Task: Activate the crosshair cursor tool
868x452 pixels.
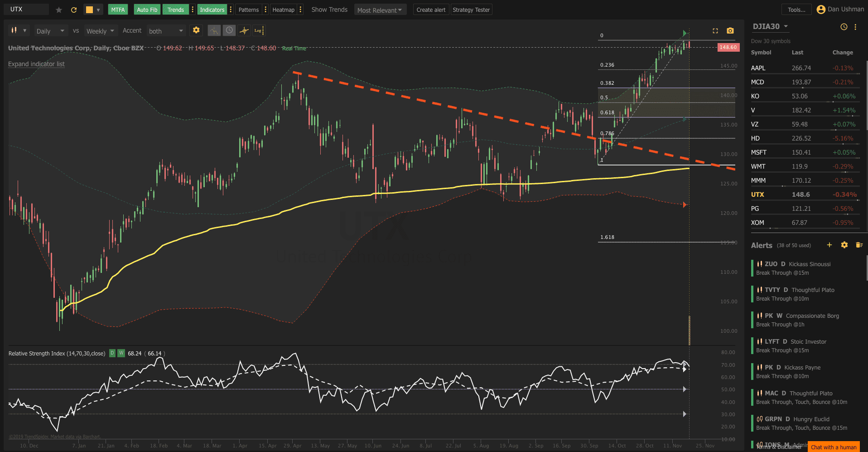Action: pyautogui.click(x=244, y=30)
